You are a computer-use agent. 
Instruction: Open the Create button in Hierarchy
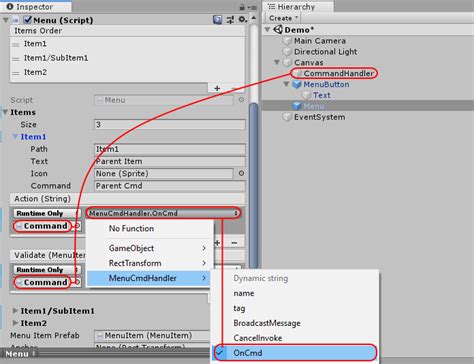(x=283, y=18)
